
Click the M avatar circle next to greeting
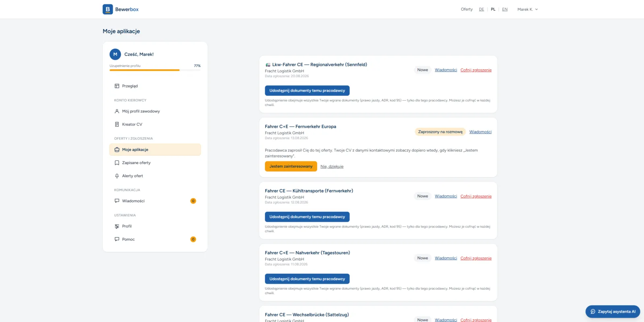115,54
